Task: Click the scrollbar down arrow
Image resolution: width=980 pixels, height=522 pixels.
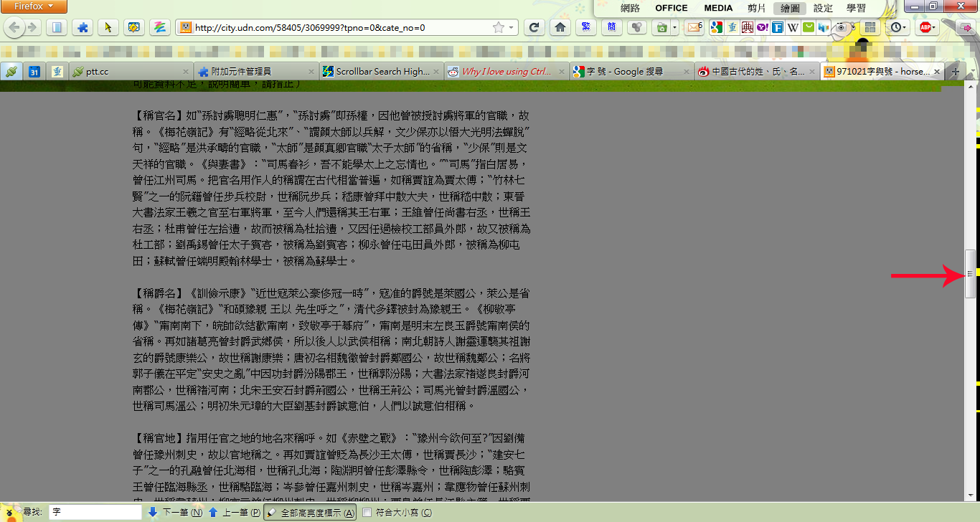Action: click(970, 496)
